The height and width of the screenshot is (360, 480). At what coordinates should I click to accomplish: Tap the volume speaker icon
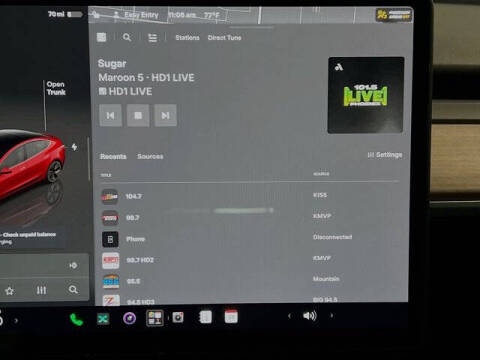(x=310, y=316)
